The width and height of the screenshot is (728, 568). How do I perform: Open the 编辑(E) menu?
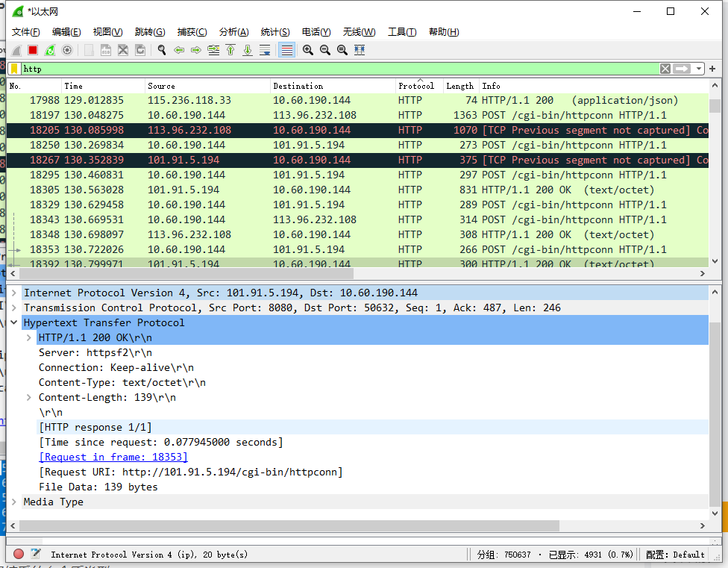[x=66, y=32]
